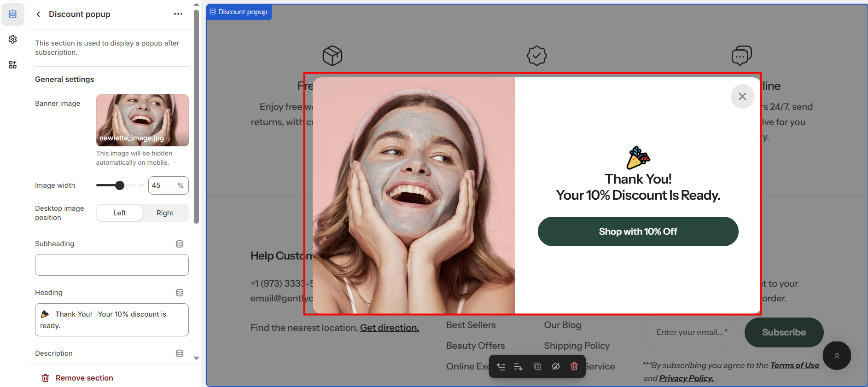The image size is (868, 387).
Task: Go back from Discount popup settings
Action: tap(38, 14)
